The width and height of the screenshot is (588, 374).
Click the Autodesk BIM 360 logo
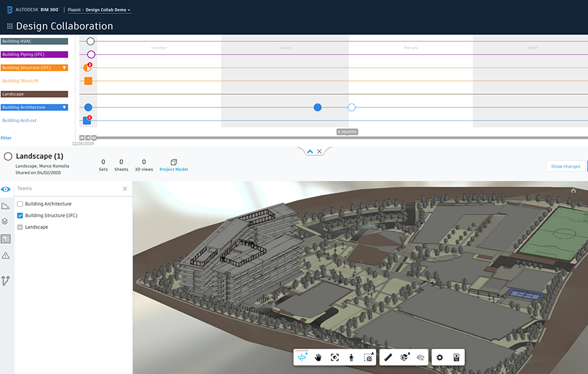(33, 10)
